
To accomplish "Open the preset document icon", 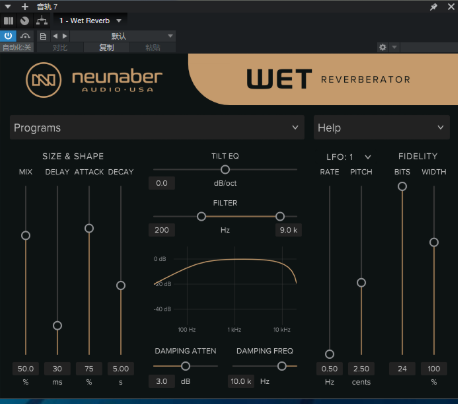I will 43,36.
